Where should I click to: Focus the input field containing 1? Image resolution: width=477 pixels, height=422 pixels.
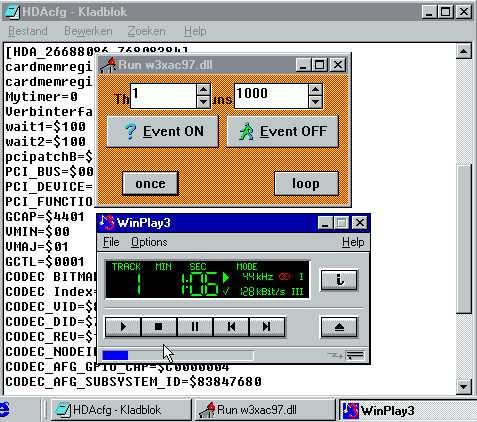tap(163, 96)
